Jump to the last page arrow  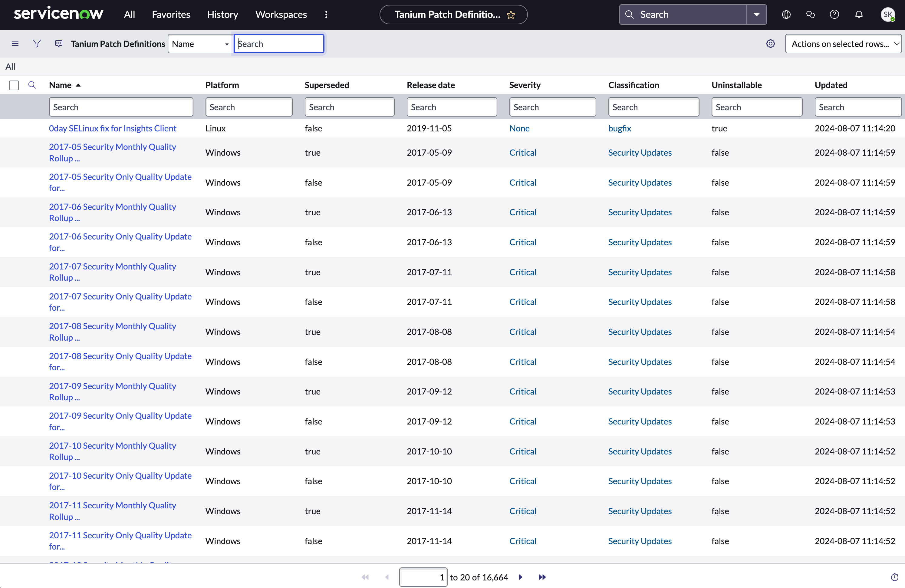pyautogui.click(x=542, y=577)
